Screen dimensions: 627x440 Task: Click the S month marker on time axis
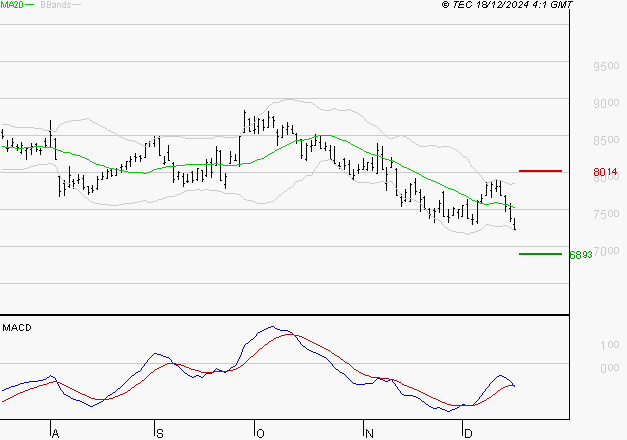160,434
